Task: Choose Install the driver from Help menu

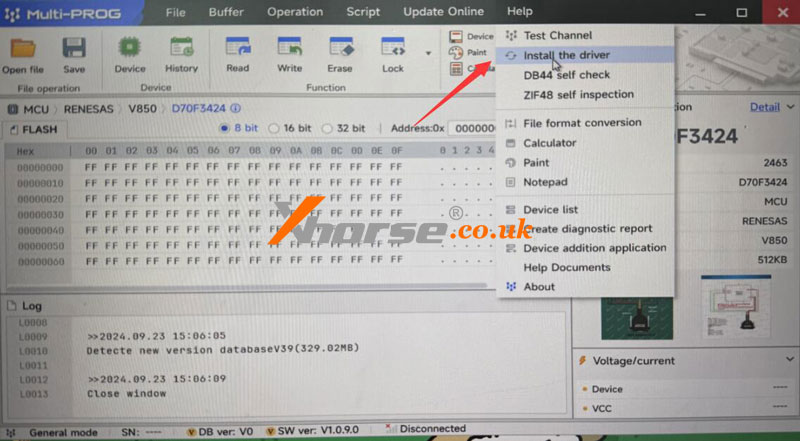Action: click(566, 55)
